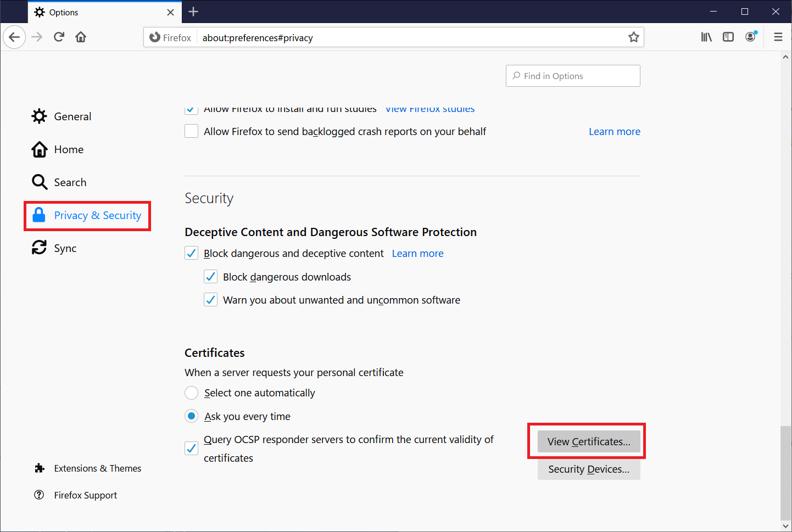Click View Certificates button
The height and width of the screenshot is (532, 792).
[587, 441]
